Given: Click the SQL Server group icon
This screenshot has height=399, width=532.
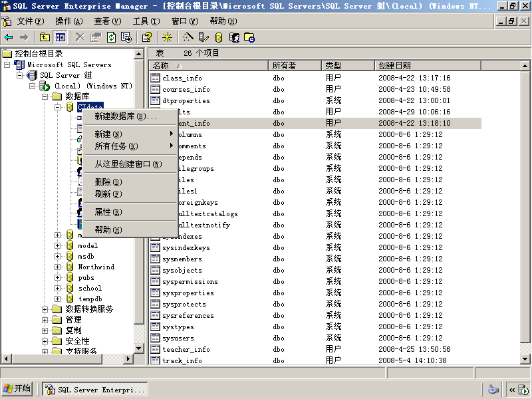Looking at the screenshot, I should click(32, 75).
